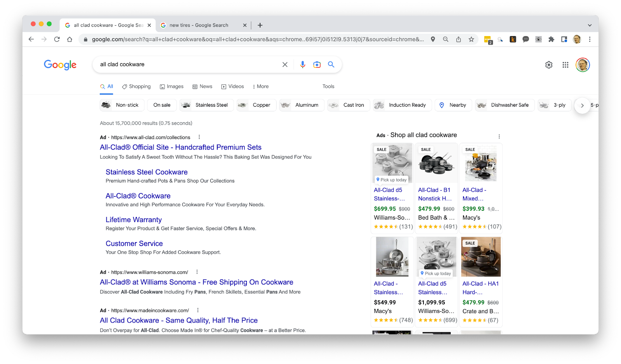This screenshot has height=364, width=621.
Task: Expand the More search categories menu
Action: [260, 87]
